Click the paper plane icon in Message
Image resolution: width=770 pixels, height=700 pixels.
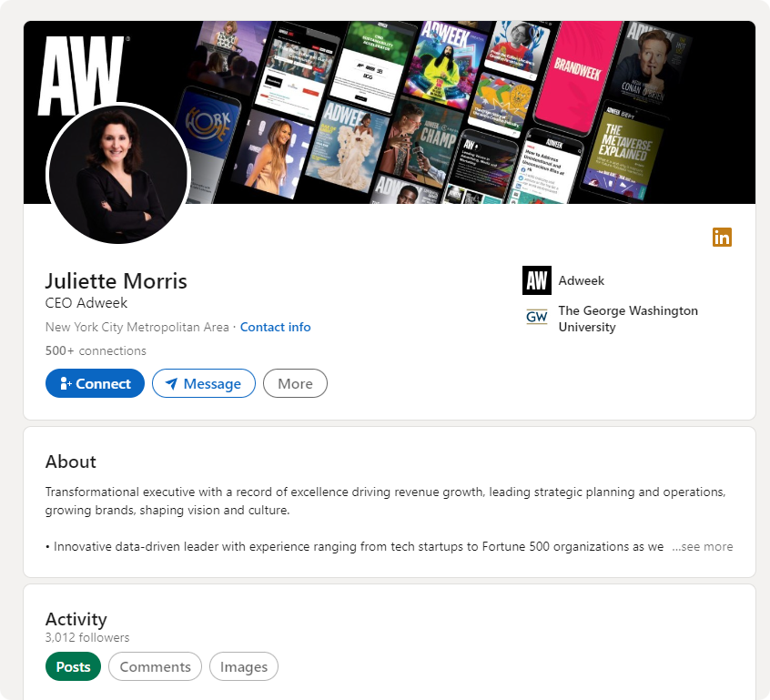[x=171, y=383]
